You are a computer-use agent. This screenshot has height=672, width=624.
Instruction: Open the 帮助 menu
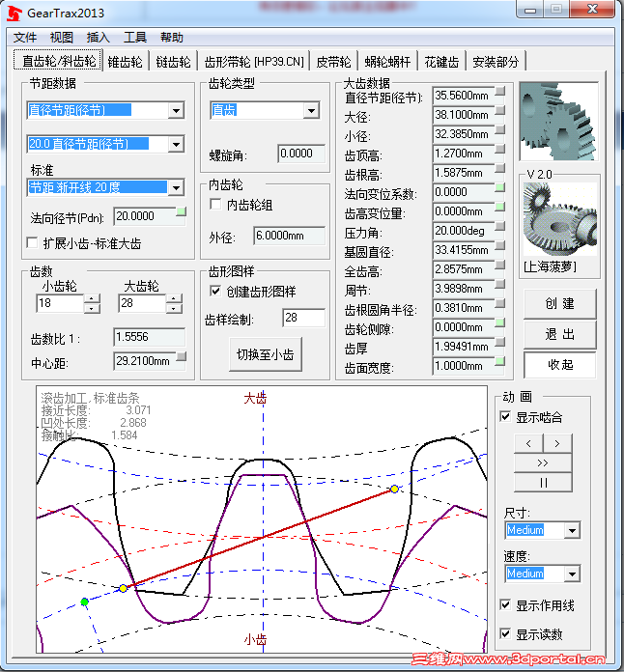[x=172, y=38]
